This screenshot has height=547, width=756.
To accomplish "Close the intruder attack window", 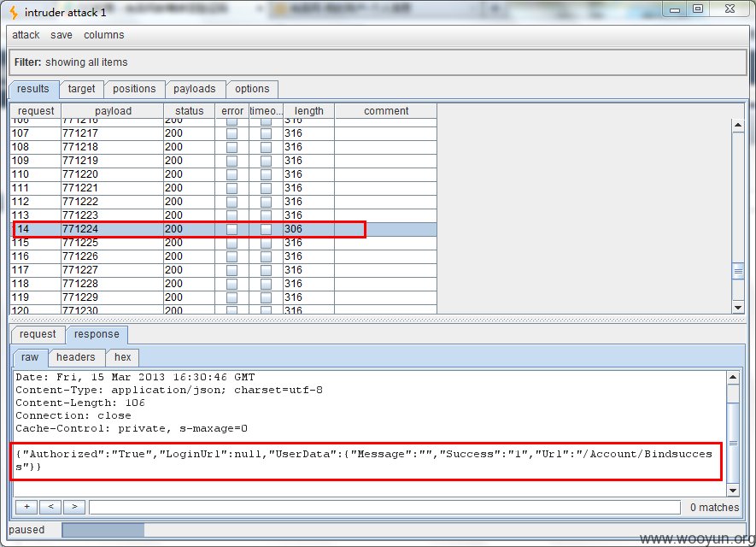I will click(x=730, y=9).
